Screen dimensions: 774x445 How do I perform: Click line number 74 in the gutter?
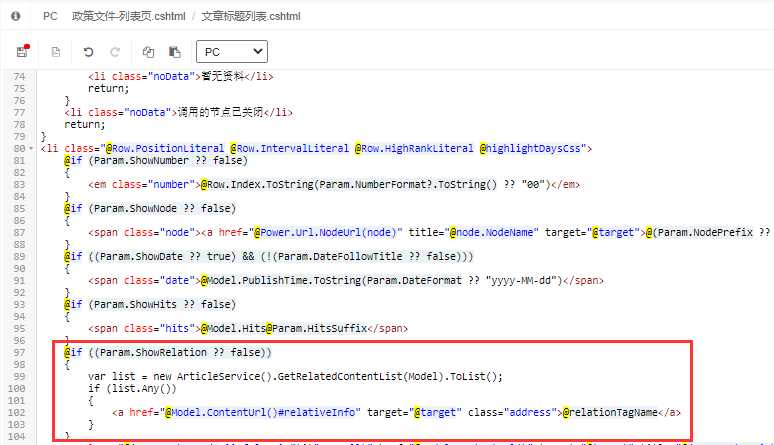(18, 76)
